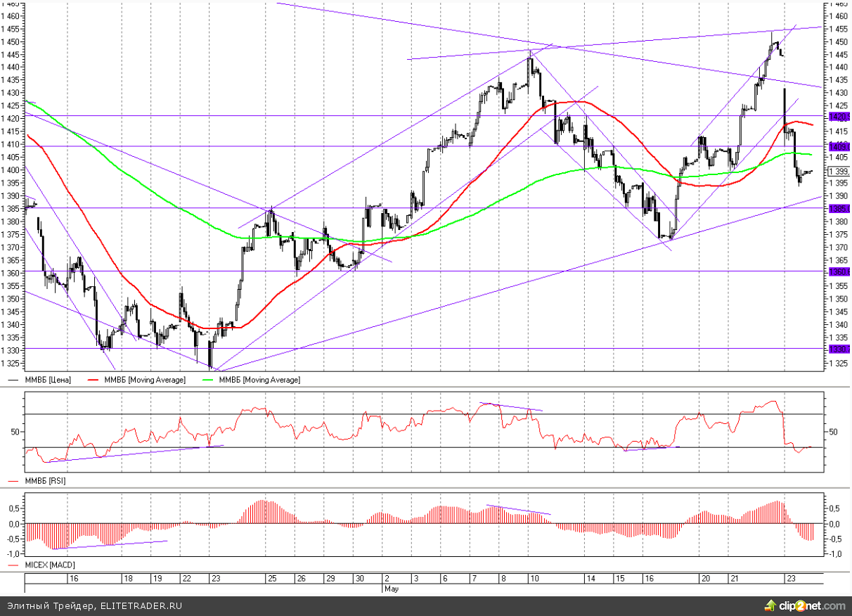
Task: Click the ММВБ [RSI] legend line marker
Action: pos(13,480)
